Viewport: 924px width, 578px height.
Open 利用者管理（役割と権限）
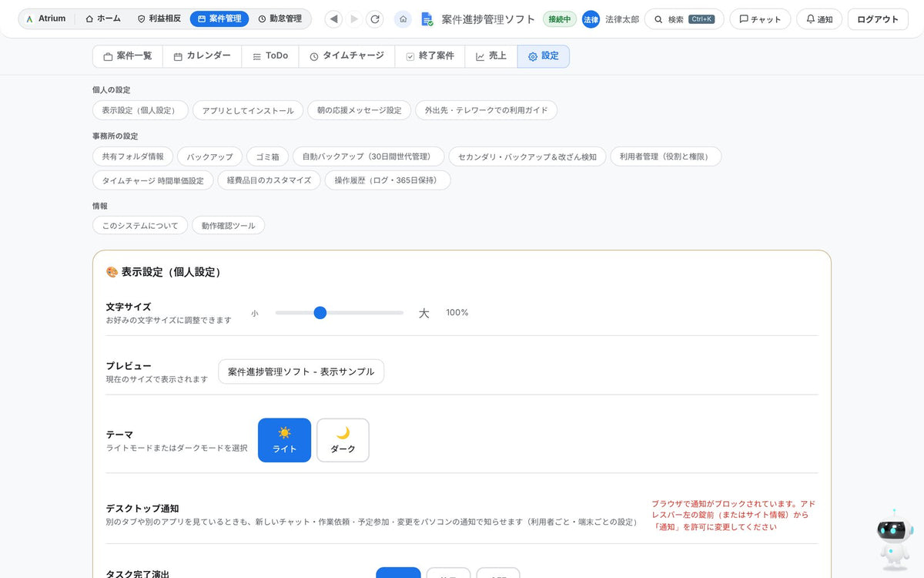666,156
